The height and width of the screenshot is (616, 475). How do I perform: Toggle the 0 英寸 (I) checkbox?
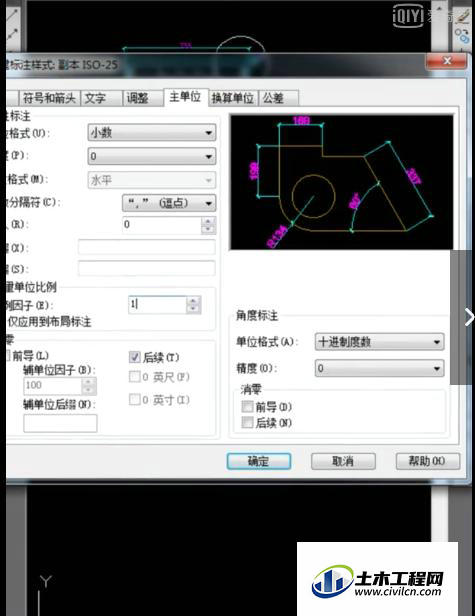coord(134,400)
